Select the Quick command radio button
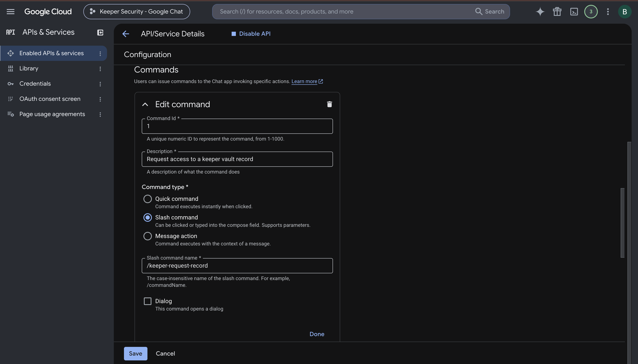 coord(147,199)
